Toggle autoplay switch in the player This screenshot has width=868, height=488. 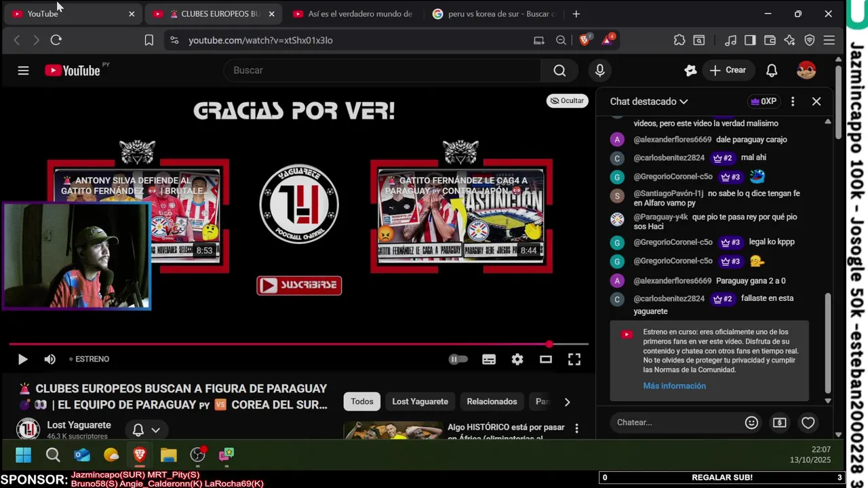[458, 359]
